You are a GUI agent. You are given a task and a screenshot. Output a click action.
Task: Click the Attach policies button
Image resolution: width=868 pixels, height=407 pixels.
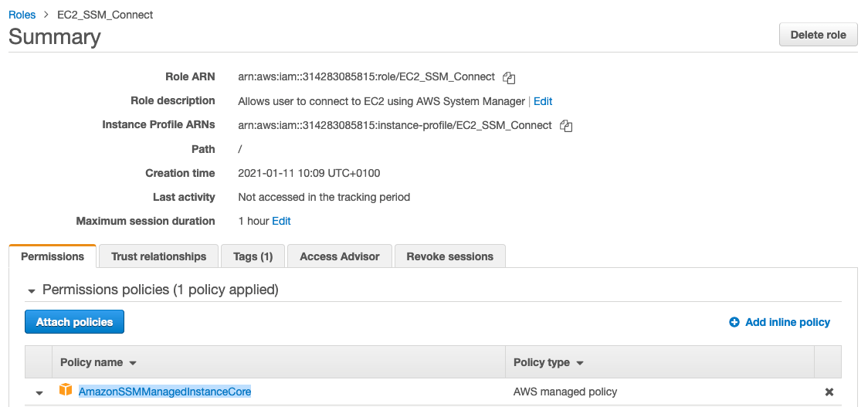pyautogui.click(x=74, y=322)
